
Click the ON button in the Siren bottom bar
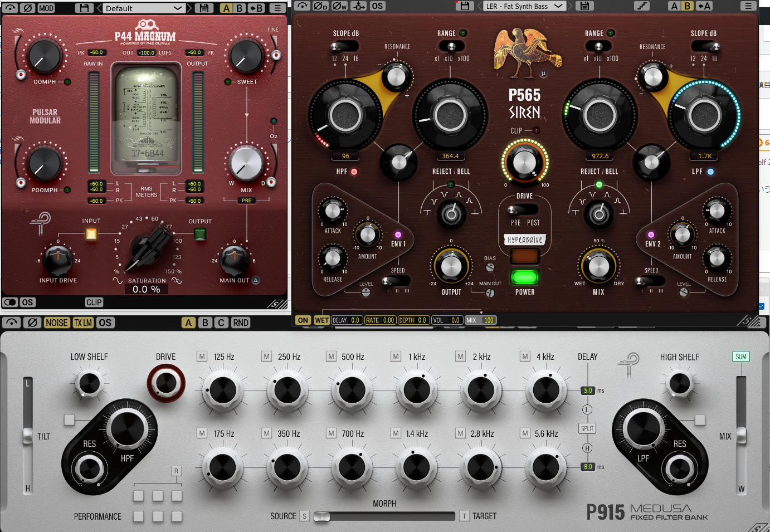(x=303, y=320)
